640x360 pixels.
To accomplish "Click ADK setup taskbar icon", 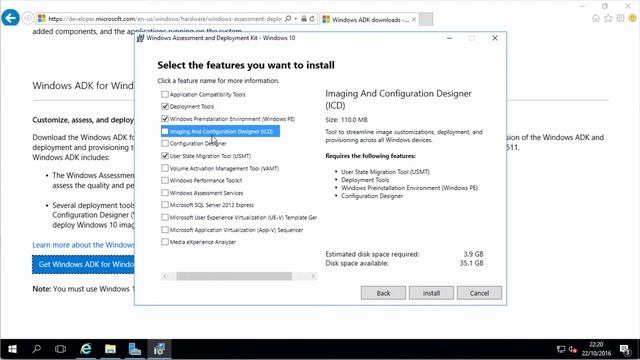I will pyautogui.click(x=159, y=349).
